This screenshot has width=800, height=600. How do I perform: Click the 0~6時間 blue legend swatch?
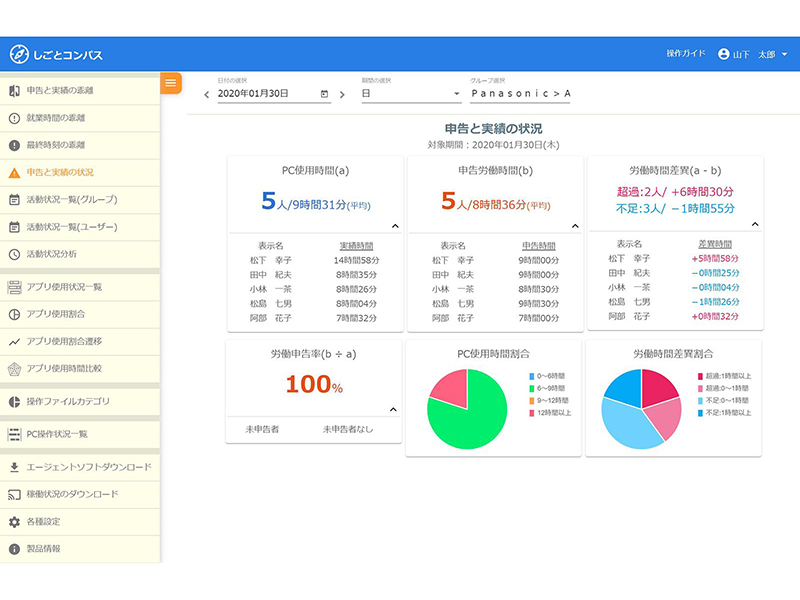click(x=532, y=377)
